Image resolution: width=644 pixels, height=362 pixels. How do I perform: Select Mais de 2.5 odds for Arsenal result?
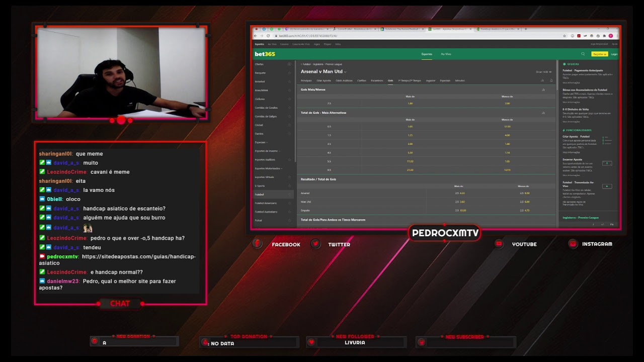pos(460,193)
